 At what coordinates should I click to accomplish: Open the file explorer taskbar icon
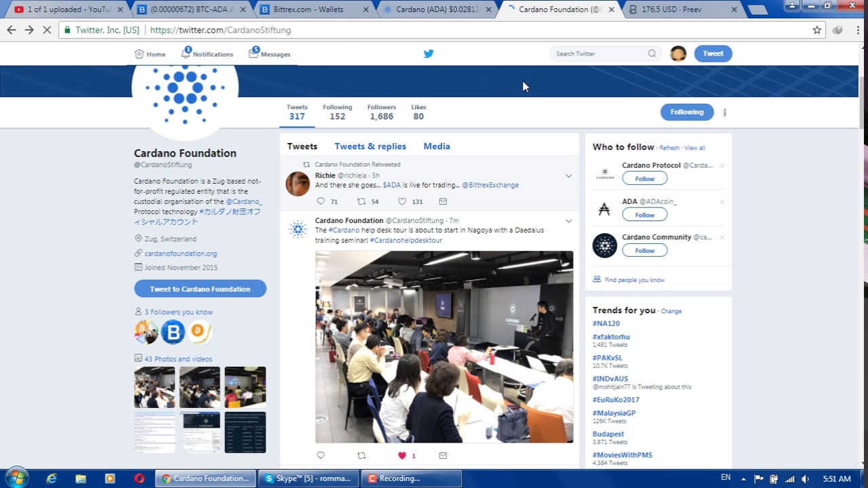tap(81, 479)
